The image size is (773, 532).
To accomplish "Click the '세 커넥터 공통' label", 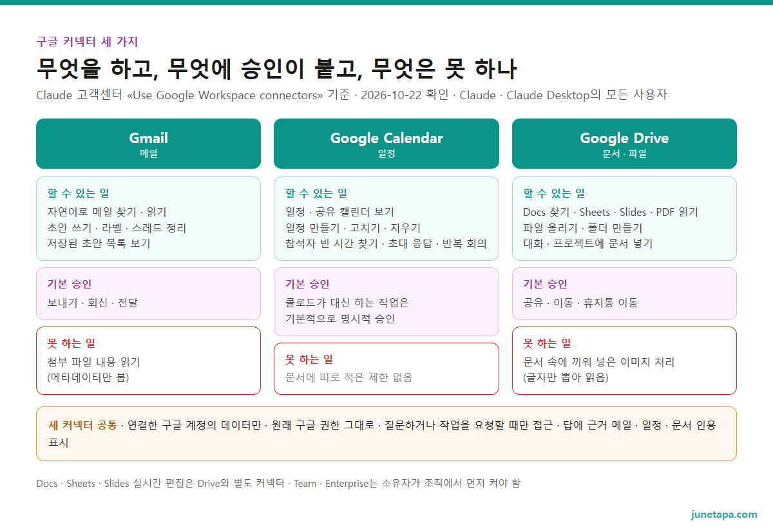I will coord(83,425).
